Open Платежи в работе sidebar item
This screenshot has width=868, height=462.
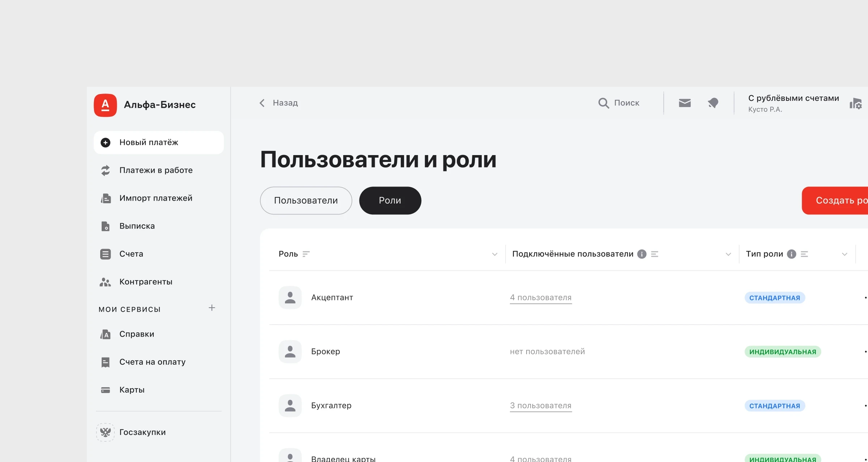point(156,170)
